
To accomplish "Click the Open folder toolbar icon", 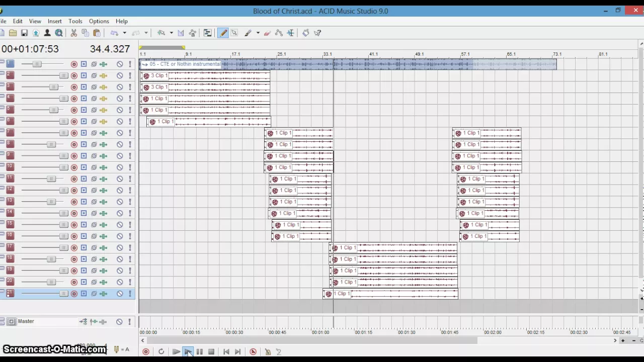I will 13,33.
